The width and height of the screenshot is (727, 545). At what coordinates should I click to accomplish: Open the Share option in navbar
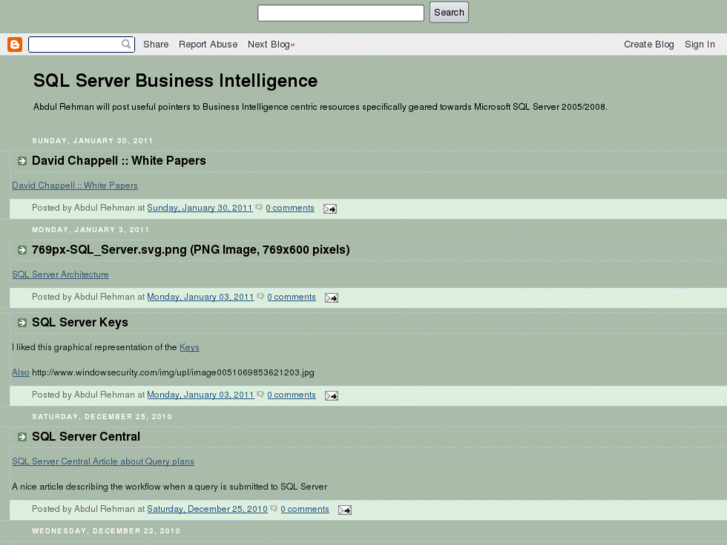(x=156, y=44)
